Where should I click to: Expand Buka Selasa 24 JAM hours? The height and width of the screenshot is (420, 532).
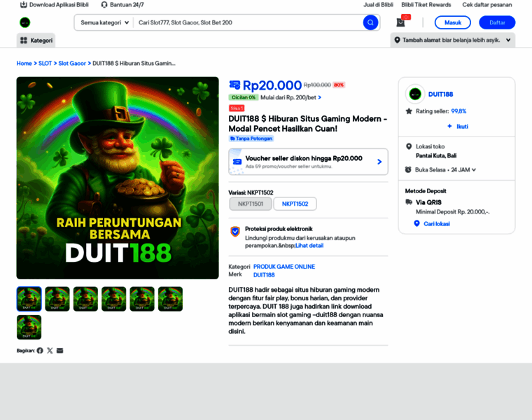(474, 169)
